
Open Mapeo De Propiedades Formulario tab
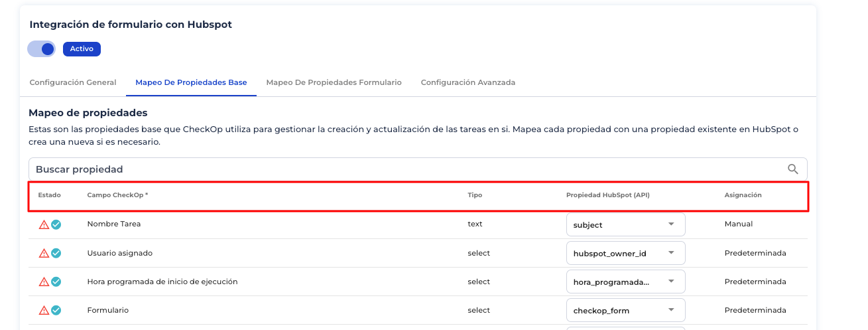point(334,82)
